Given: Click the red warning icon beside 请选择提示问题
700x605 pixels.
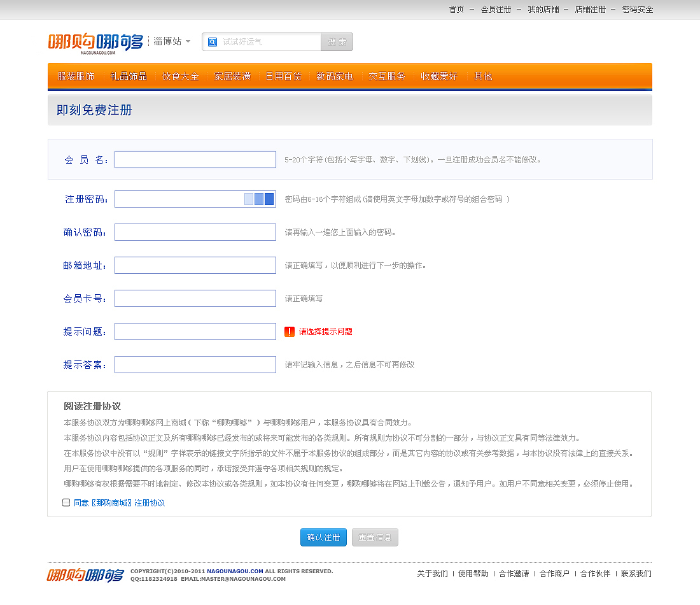Looking at the screenshot, I should click(290, 332).
